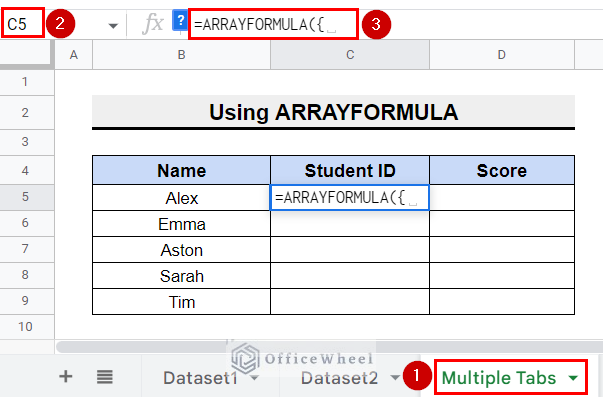Click the select-all corner box
Screen dimensions: 603x397
click(x=26, y=54)
